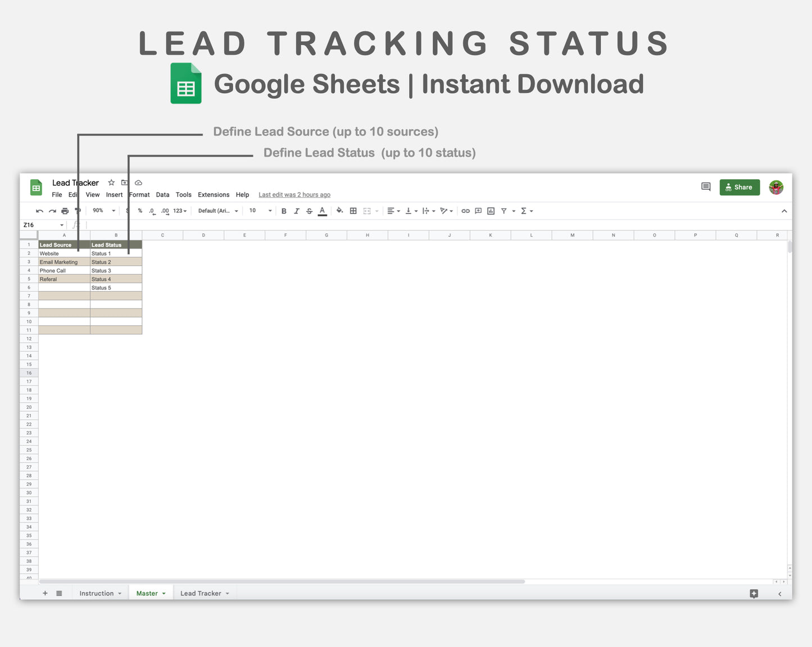Select the Paint format tool

(x=78, y=211)
